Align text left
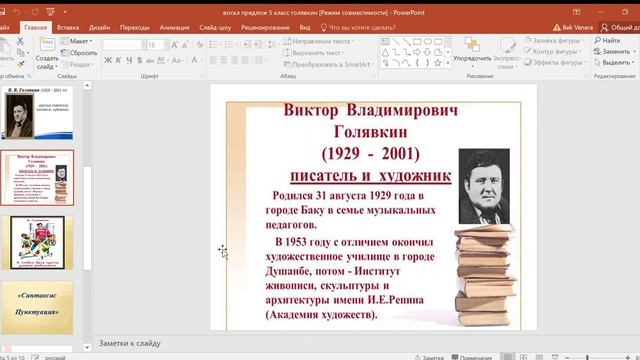 (213, 60)
